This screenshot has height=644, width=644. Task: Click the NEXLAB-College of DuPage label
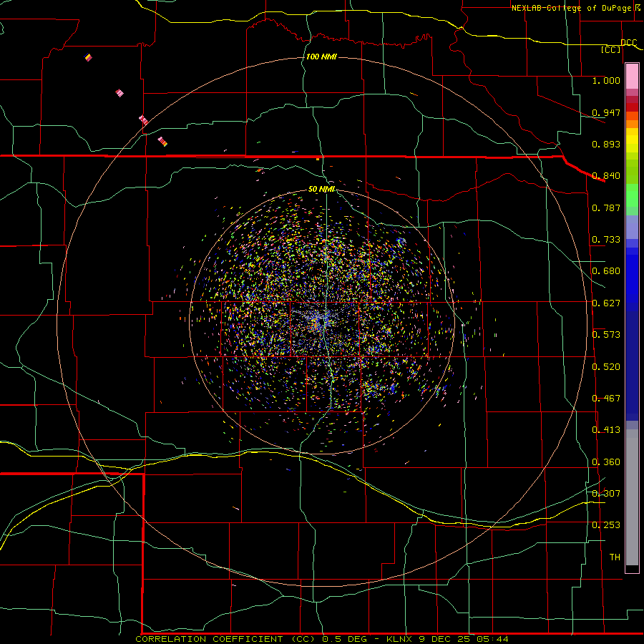coord(571,8)
